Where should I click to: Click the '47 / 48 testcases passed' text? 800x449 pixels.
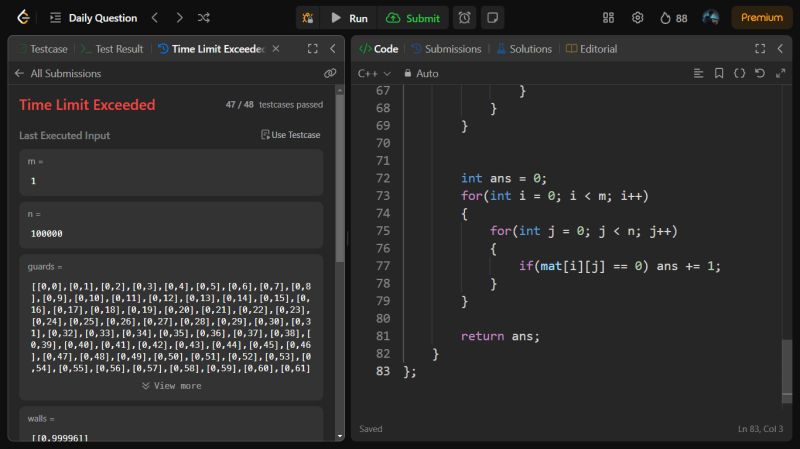pyautogui.click(x=274, y=105)
